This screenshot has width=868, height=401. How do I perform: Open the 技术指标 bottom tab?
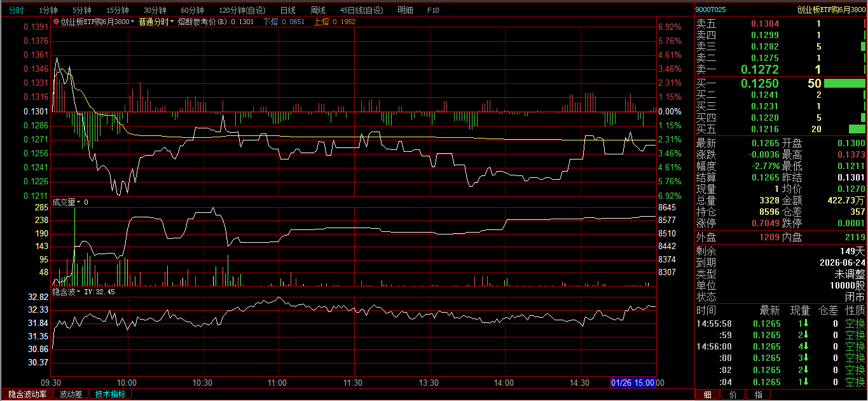[110, 394]
